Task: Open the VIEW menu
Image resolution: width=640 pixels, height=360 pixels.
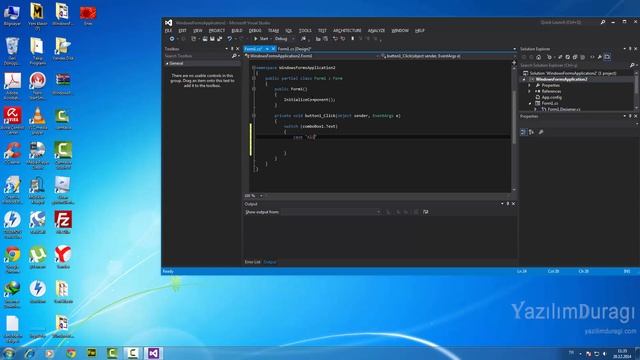Action: tap(198, 31)
